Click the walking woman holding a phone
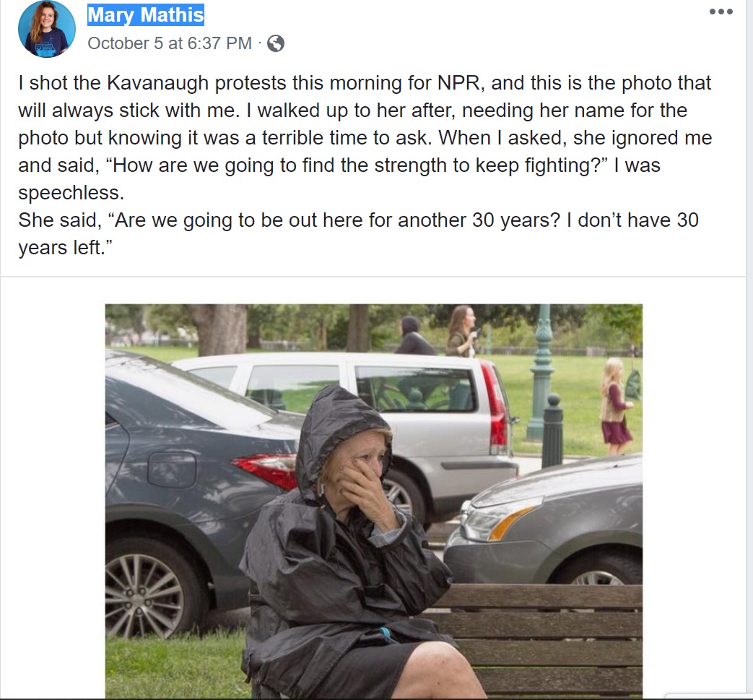 click(x=460, y=331)
